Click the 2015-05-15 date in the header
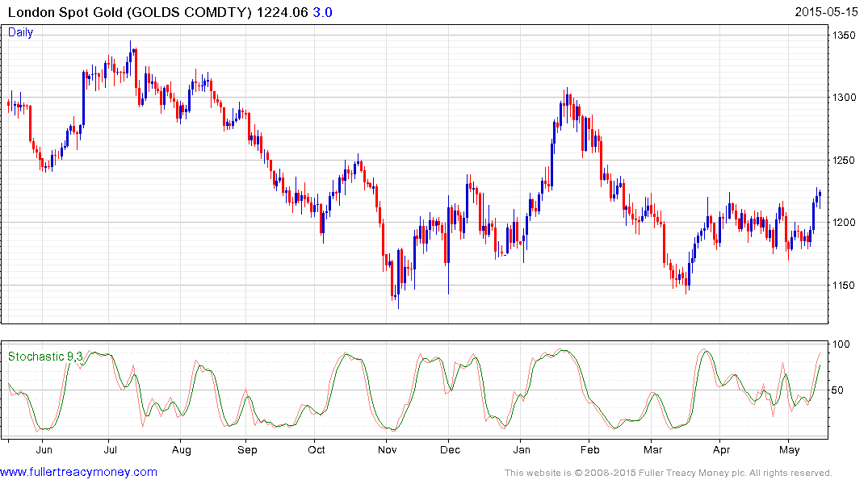Viewport: 868px width, 484px height. (x=827, y=12)
